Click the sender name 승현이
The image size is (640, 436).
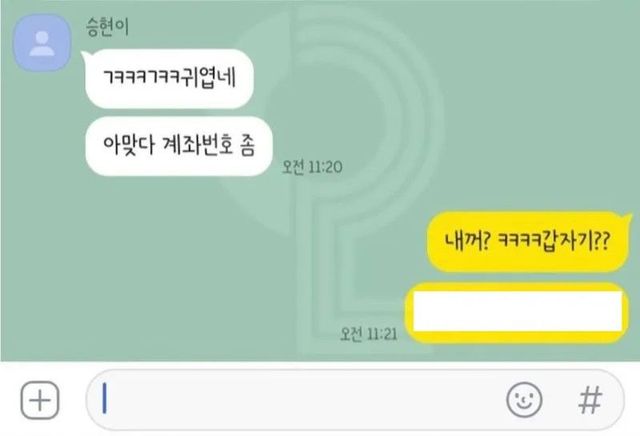107,27
